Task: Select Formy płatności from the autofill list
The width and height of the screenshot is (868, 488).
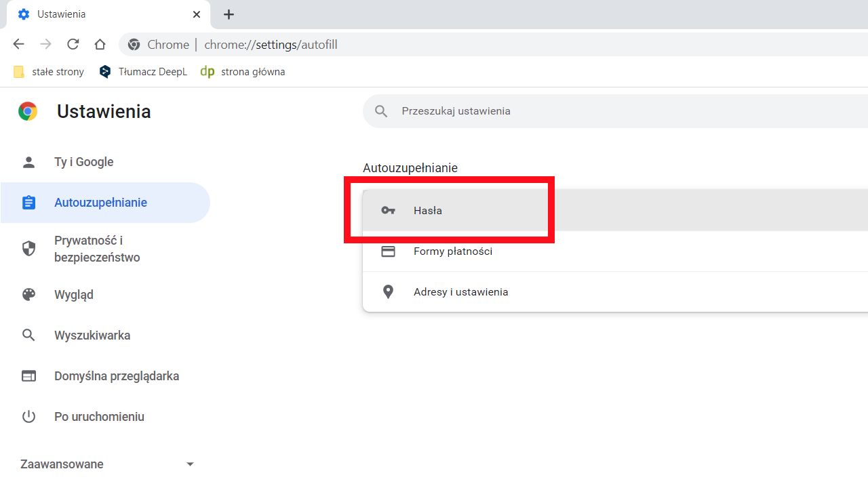Action: (452, 251)
